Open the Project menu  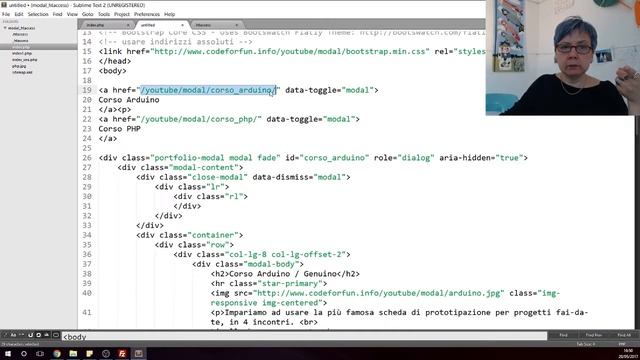(x=122, y=14)
